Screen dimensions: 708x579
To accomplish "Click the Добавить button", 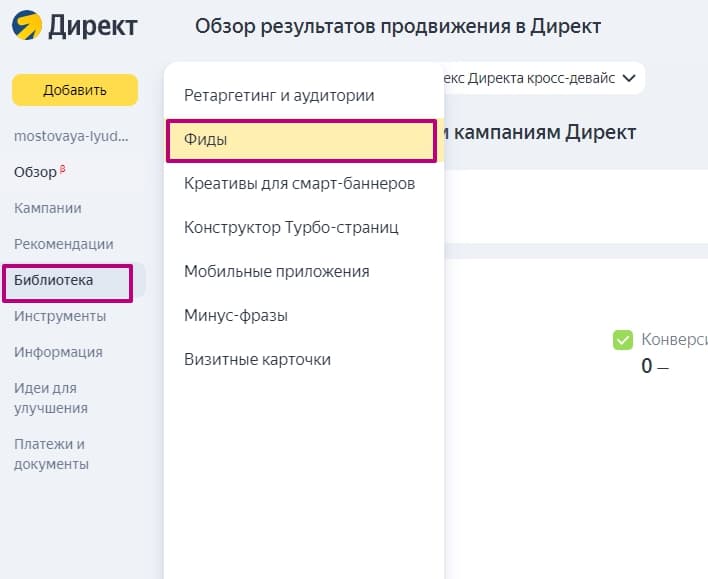I will [75, 90].
